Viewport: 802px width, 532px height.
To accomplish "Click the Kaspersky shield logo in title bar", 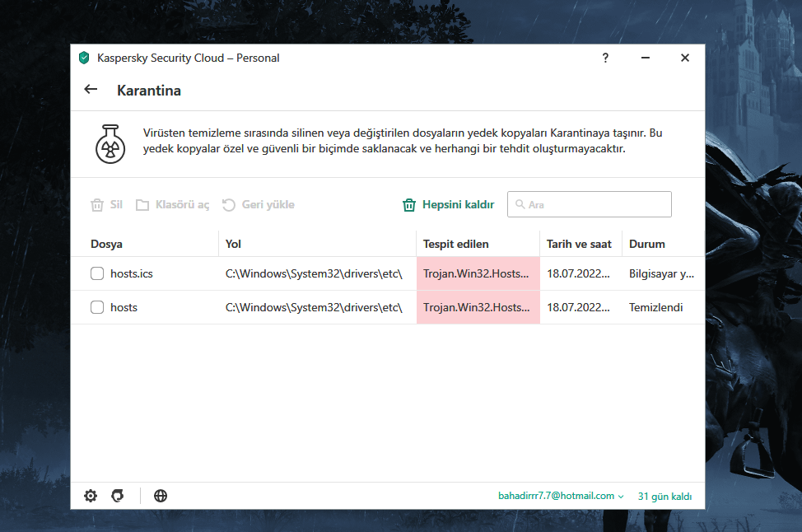I will pos(84,58).
